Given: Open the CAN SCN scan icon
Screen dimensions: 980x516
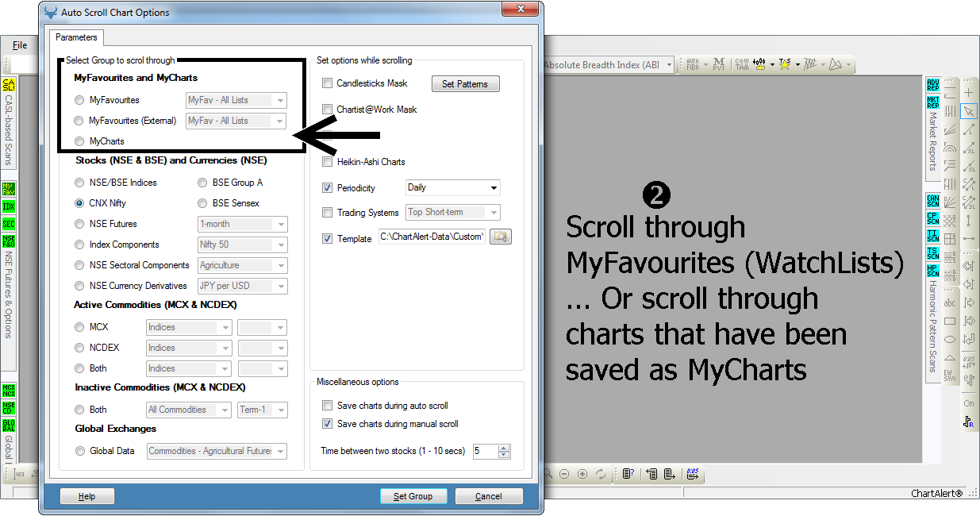Looking at the screenshot, I should 933,201.
